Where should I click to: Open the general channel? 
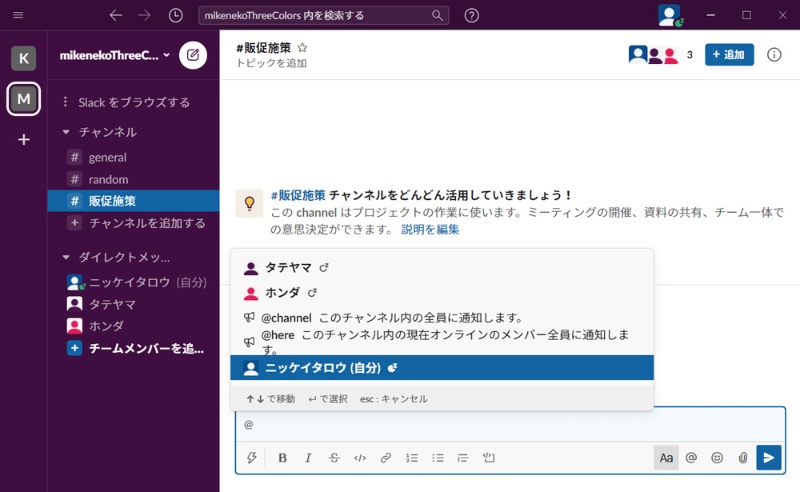click(107, 157)
